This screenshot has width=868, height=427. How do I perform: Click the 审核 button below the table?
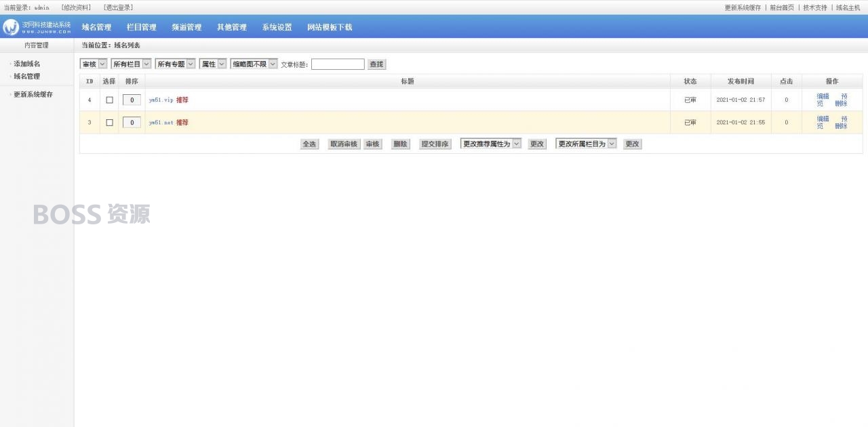point(372,144)
